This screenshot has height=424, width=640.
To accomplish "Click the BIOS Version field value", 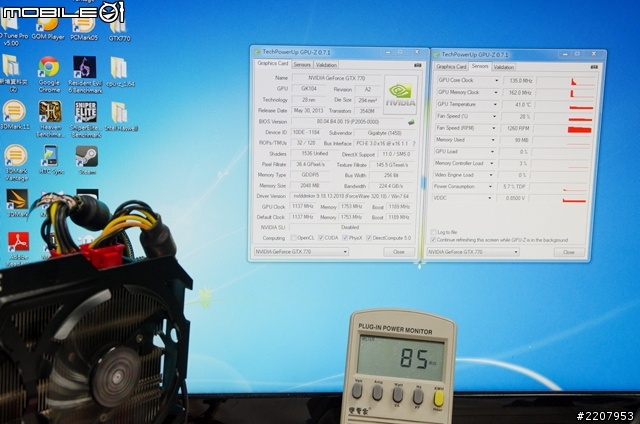I will (x=348, y=122).
